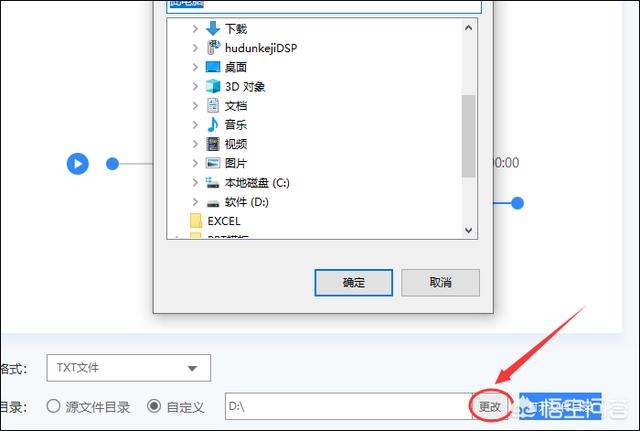Choose the 源文件目录 radio option
The image size is (640, 431).
click(53, 406)
